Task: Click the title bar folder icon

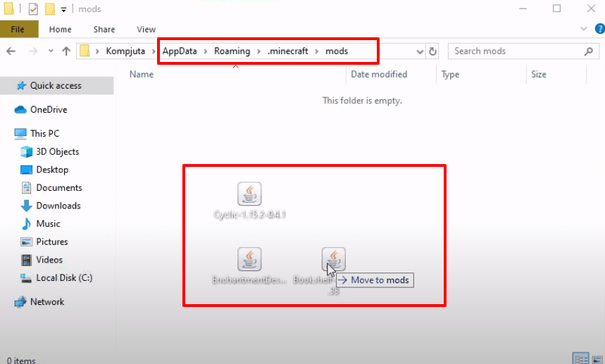Action: click(9, 8)
